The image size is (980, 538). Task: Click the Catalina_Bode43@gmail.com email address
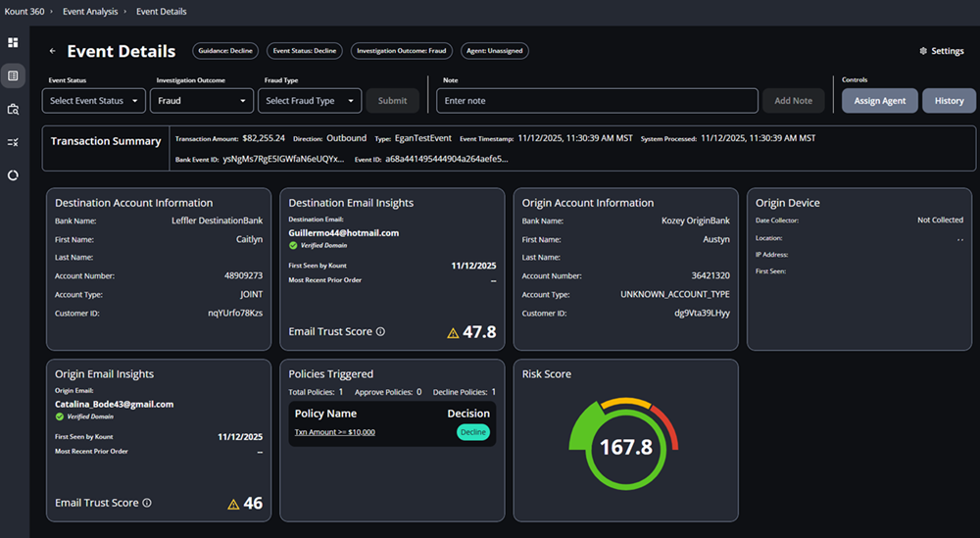pyautogui.click(x=115, y=405)
